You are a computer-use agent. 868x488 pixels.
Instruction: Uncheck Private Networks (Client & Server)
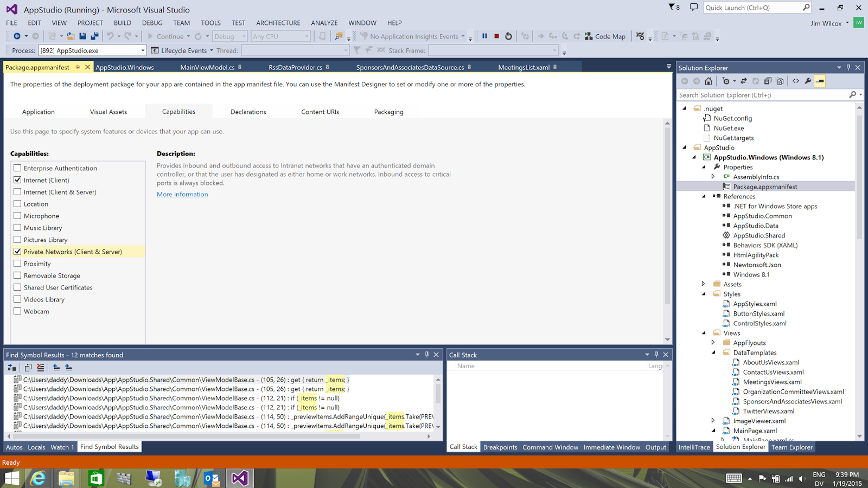pyautogui.click(x=17, y=252)
